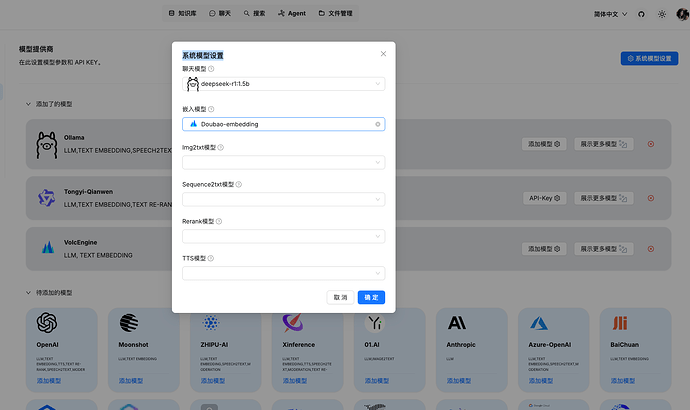Collapse the 添加了的模型 section
This screenshot has height=410, width=690.
28,104
